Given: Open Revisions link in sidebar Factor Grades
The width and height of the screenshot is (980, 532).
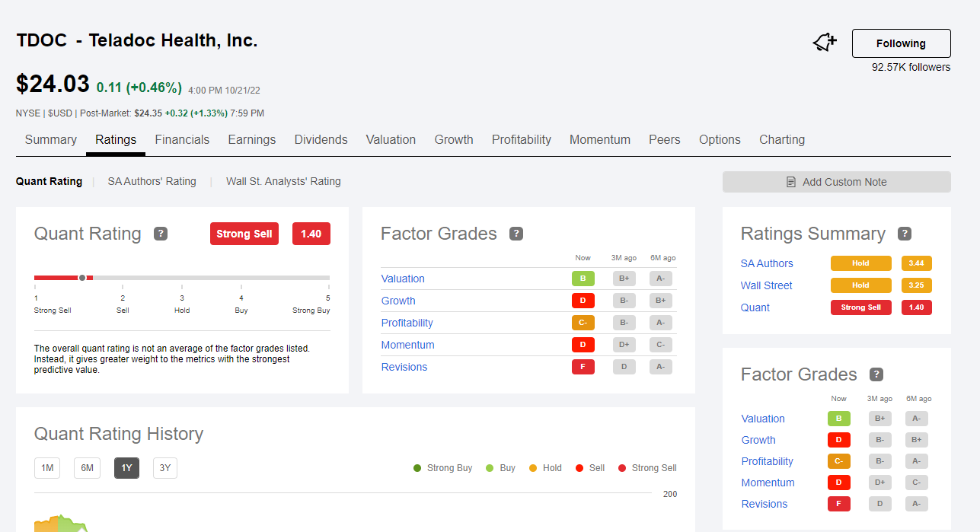Looking at the screenshot, I should (x=765, y=504).
